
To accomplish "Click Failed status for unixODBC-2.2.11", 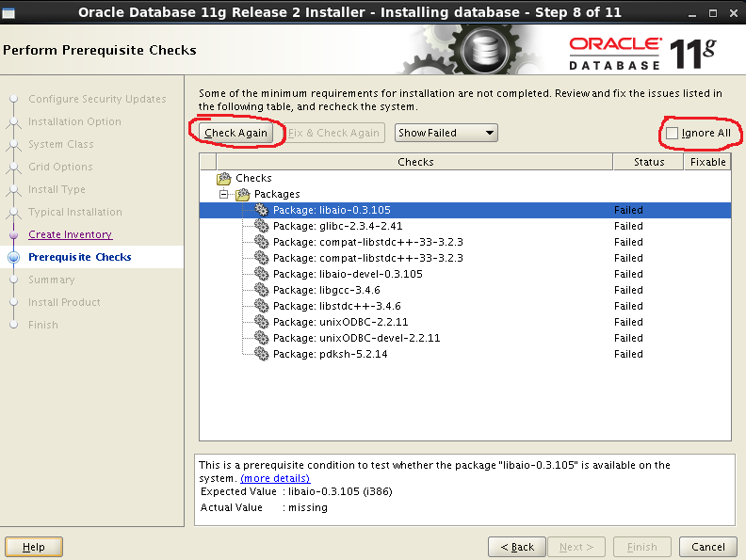I will [628, 322].
